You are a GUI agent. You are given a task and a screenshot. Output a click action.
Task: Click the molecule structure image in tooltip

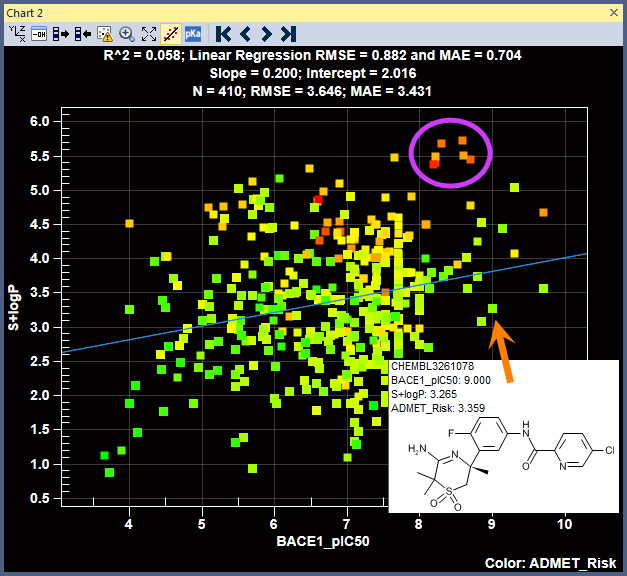coord(511,464)
